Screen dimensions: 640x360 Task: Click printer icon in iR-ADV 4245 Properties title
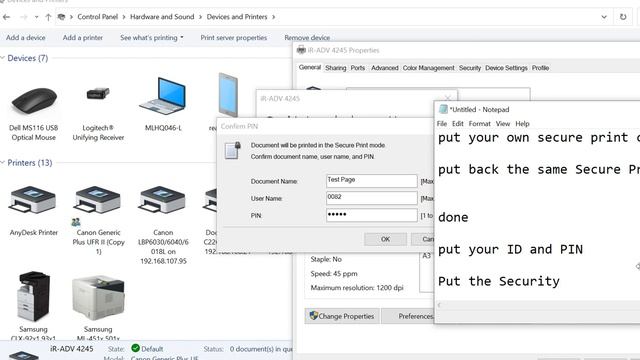tap(301, 50)
